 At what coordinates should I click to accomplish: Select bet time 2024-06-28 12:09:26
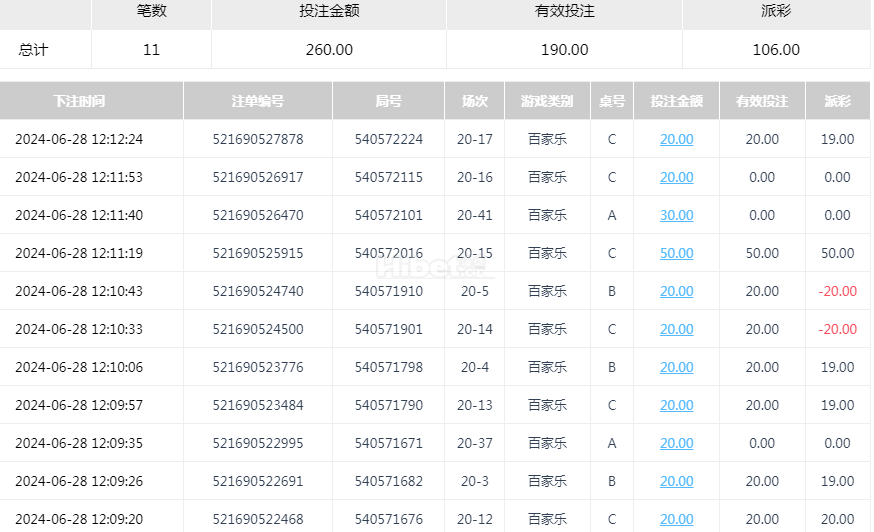[x=79, y=481]
